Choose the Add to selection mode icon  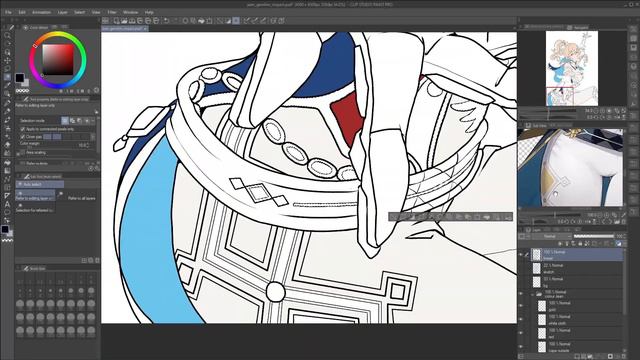coord(72,120)
